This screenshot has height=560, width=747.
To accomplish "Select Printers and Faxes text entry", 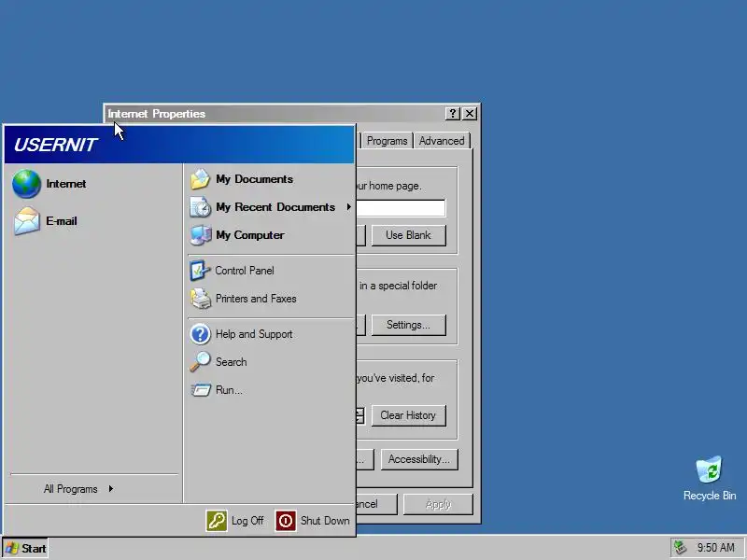I will tap(256, 299).
